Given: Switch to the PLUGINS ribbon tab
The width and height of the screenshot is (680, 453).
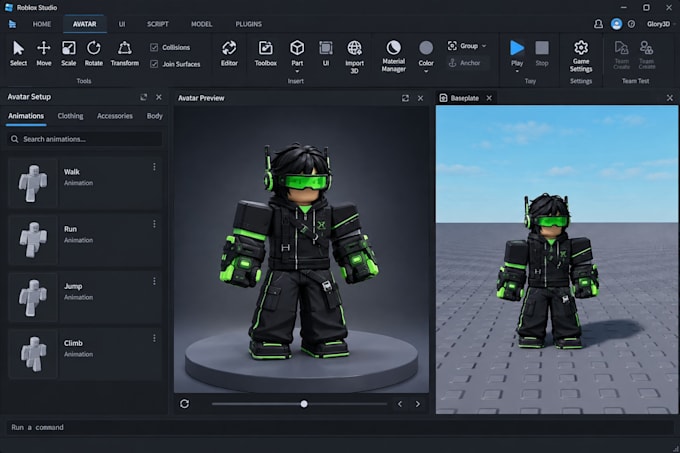Looking at the screenshot, I should 248,24.
